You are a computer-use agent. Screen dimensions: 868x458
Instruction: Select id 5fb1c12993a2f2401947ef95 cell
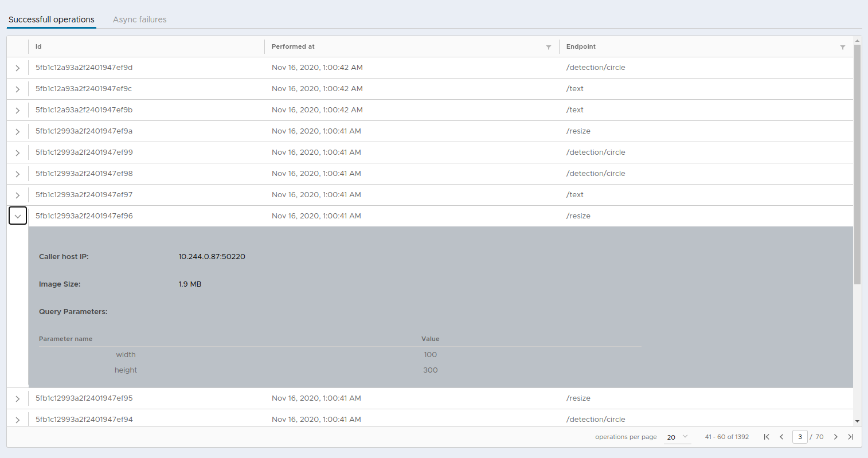point(84,398)
